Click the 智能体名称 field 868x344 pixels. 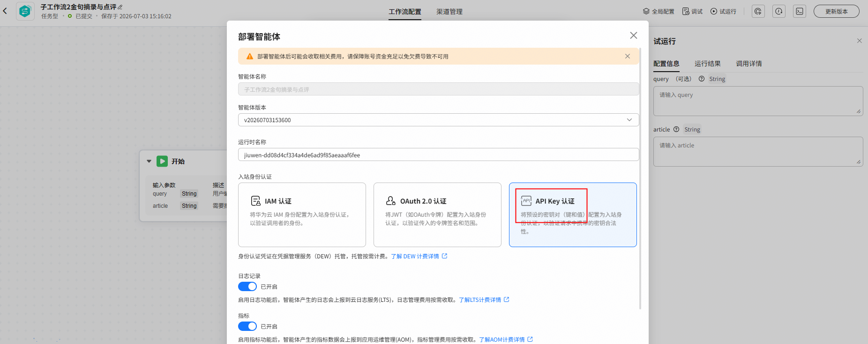pos(438,89)
